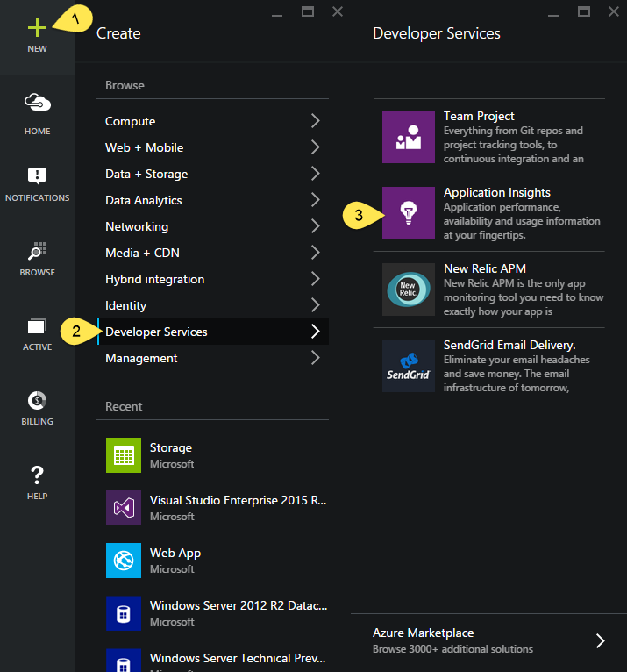Image resolution: width=627 pixels, height=672 pixels.
Task: Click the Windows Server 2012 R2 icon
Action: click(x=124, y=613)
